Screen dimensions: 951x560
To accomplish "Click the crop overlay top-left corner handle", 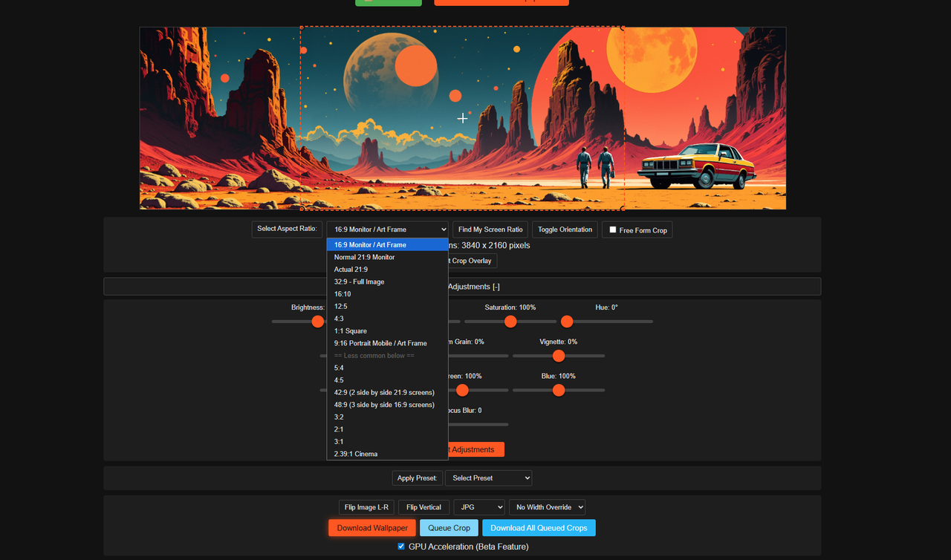I will coord(300,27).
